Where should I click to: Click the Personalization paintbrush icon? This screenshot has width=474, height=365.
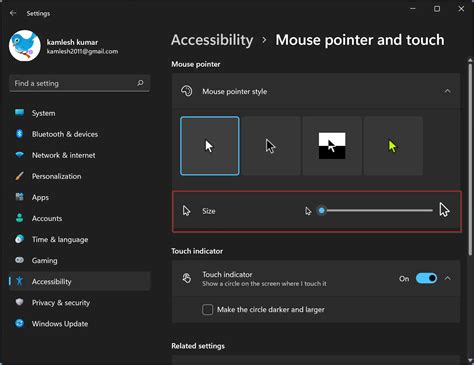pos(19,176)
